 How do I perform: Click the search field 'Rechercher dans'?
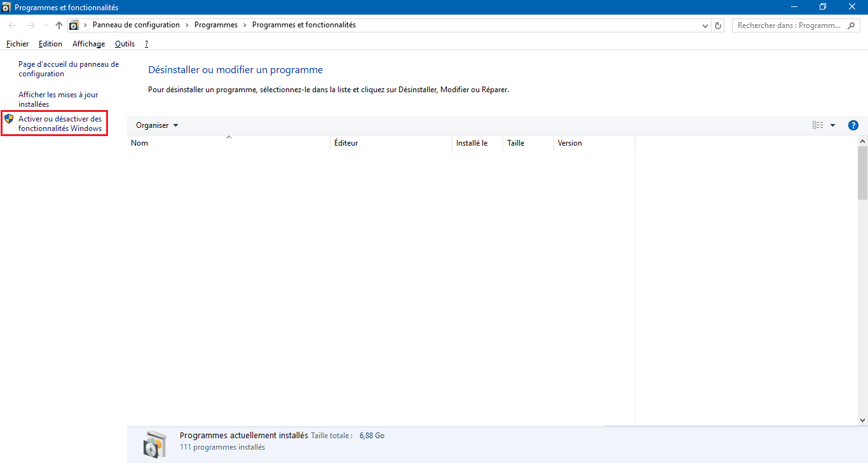[x=789, y=25]
